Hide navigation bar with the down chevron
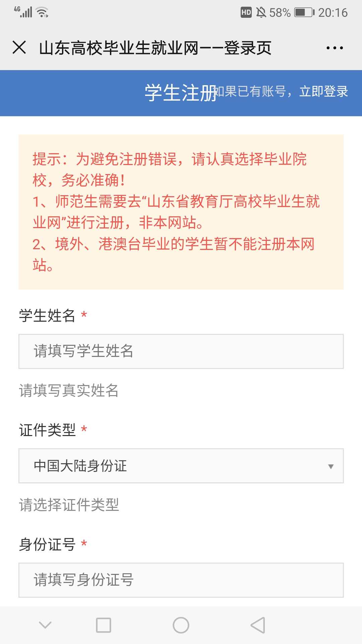Viewport: 362px width, 644px height. point(45,625)
